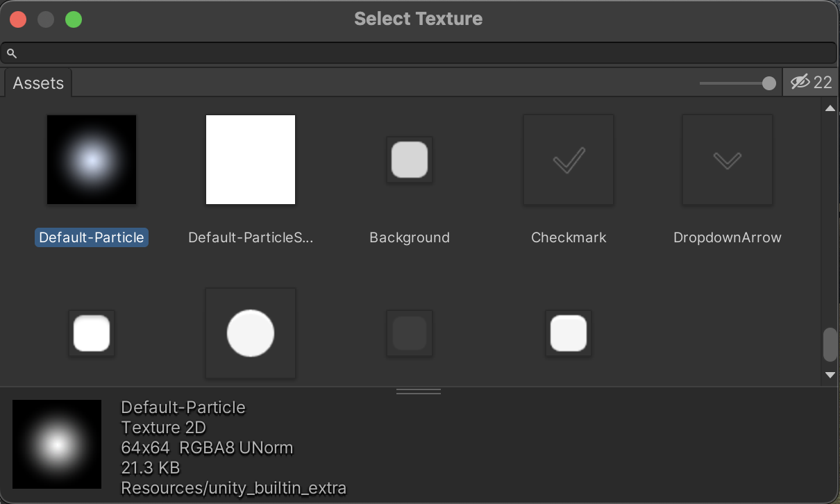Switch to the Assets tab
The width and height of the screenshot is (840, 504).
[38, 83]
